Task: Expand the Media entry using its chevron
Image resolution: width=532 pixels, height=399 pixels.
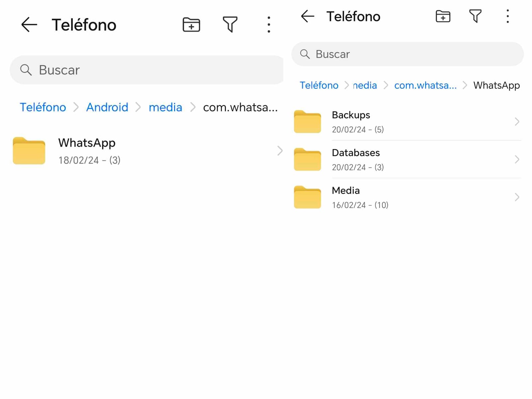Action: point(516,197)
